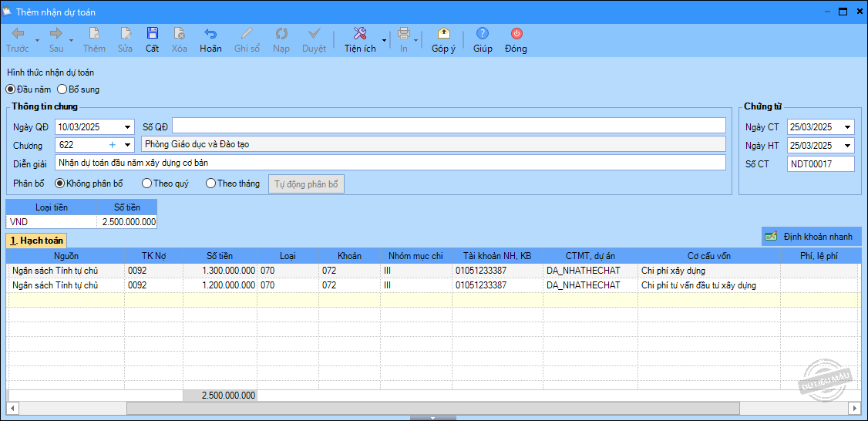Click the Tự động phân bổ button
This screenshot has height=421, width=868.
(x=306, y=184)
